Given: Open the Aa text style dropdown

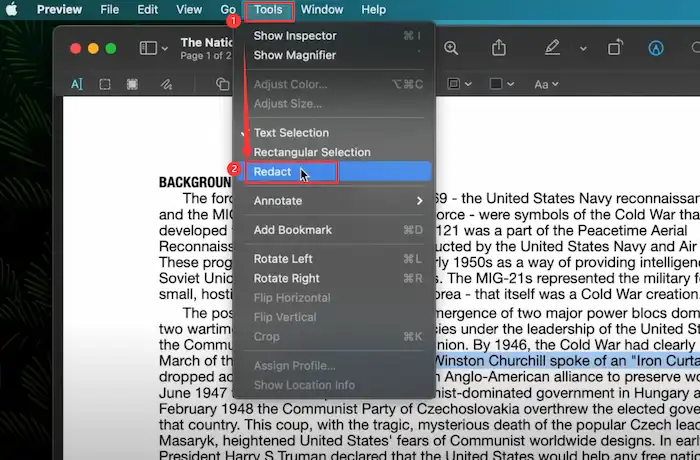Looking at the screenshot, I should point(547,84).
